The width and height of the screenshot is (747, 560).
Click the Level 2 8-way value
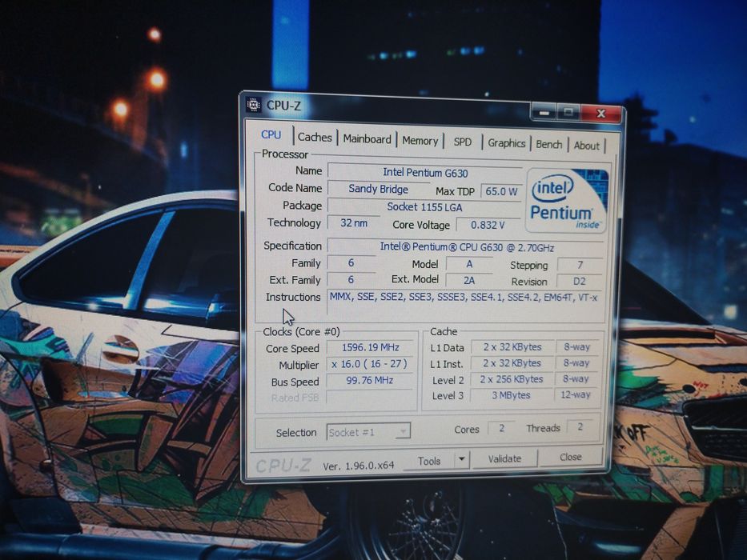(x=576, y=379)
